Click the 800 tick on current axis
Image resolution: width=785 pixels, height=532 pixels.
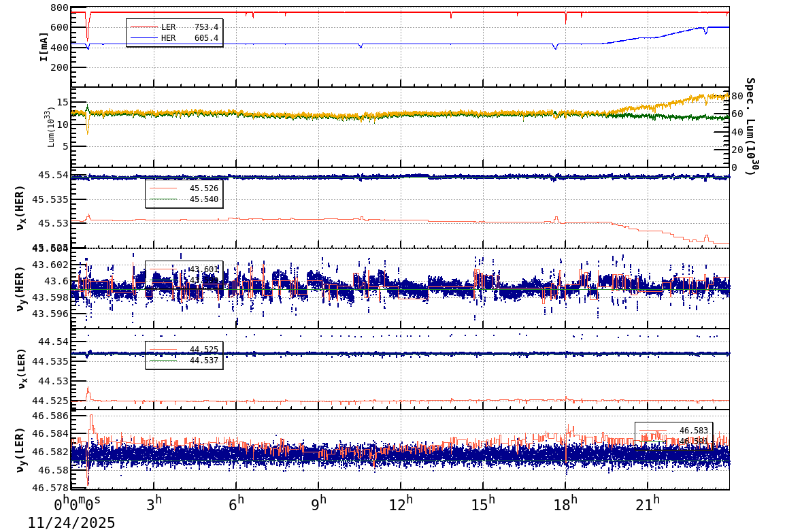point(60,7)
